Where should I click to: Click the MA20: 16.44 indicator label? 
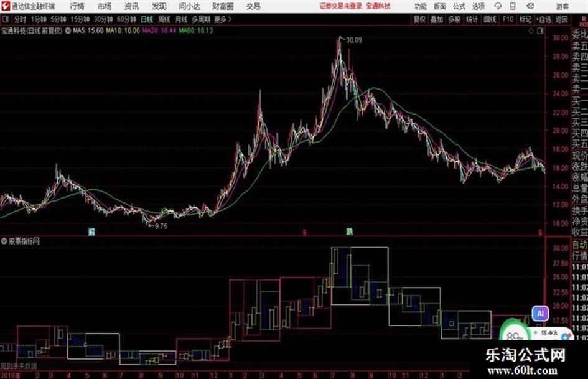click(159, 30)
